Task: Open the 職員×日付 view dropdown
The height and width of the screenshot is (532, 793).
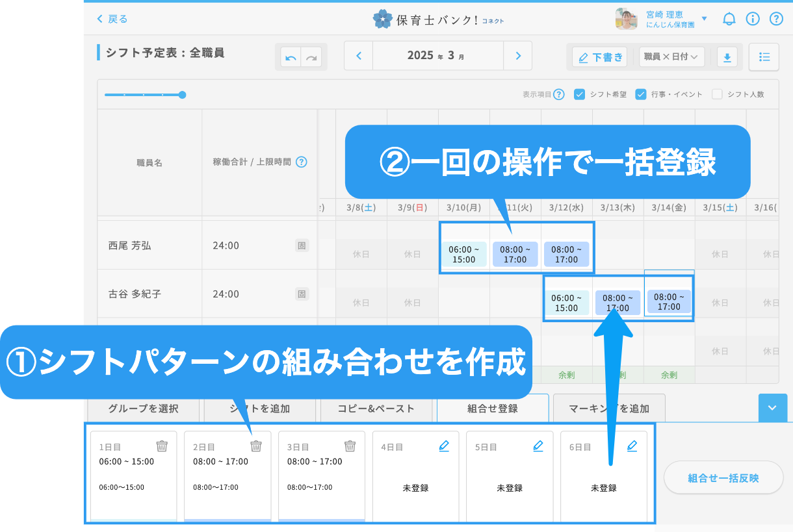Action: click(x=671, y=57)
